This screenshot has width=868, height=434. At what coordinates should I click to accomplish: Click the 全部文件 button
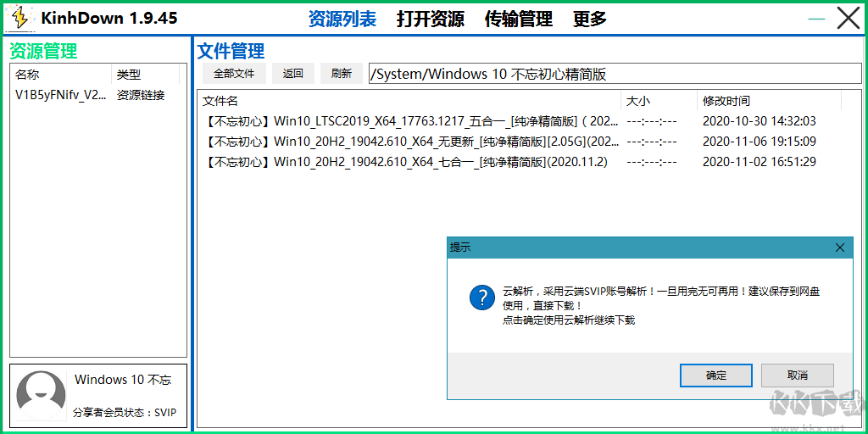(234, 74)
